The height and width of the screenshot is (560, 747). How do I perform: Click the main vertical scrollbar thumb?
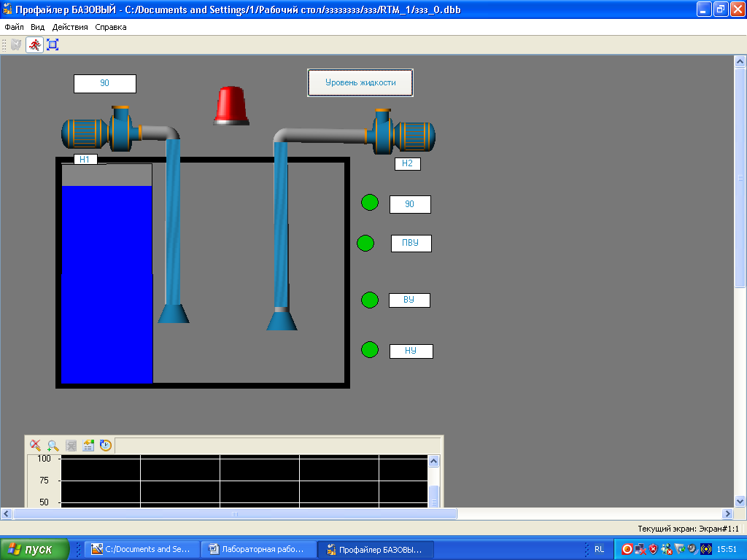(x=740, y=177)
